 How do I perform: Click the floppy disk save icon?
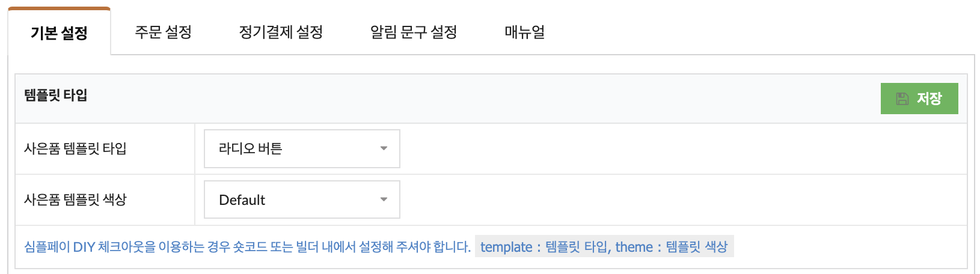point(902,99)
